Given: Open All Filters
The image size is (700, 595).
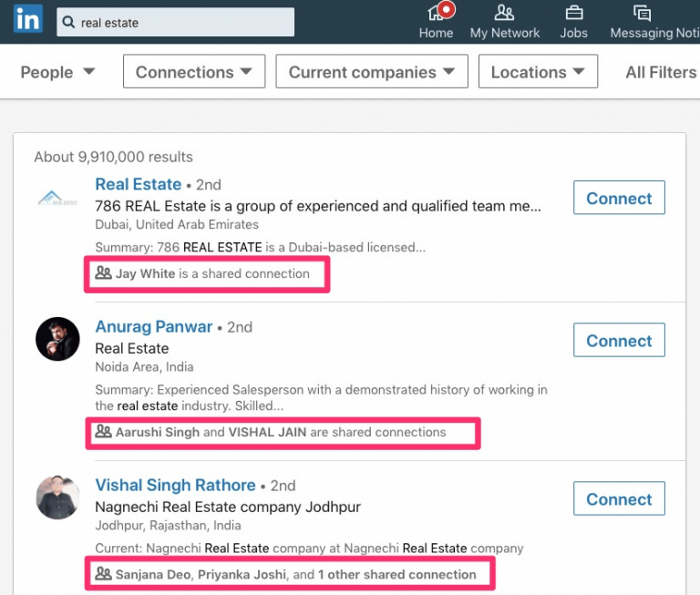Looking at the screenshot, I should coord(661,72).
